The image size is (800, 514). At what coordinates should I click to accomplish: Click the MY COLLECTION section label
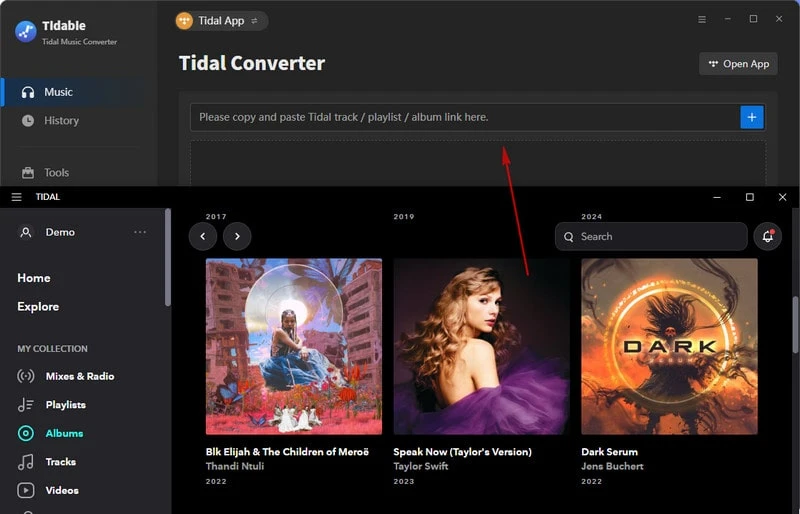click(53, 349)
